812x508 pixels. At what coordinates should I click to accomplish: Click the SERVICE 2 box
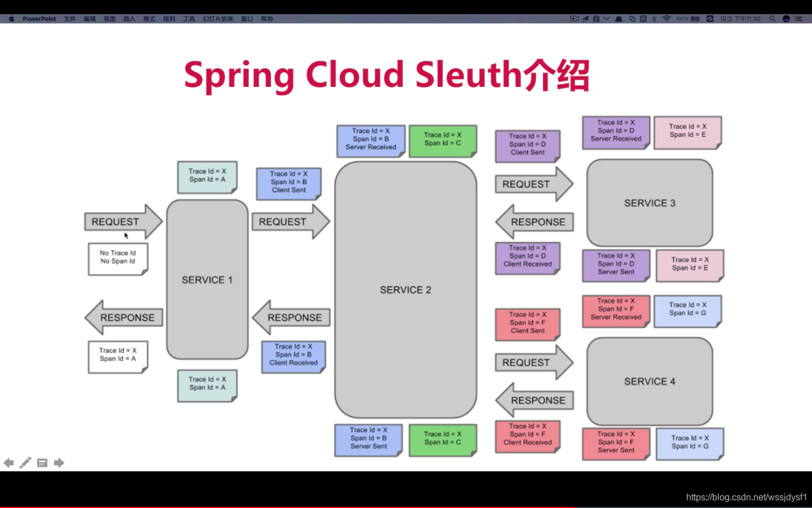pyautogui.click(x=405, y=290)
